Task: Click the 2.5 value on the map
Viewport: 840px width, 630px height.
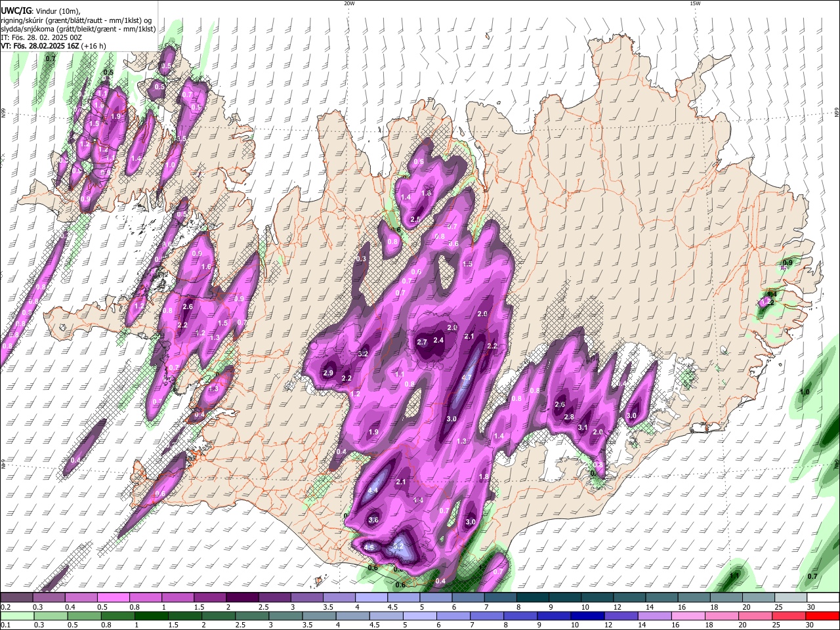Action: [x=415, y=220]
